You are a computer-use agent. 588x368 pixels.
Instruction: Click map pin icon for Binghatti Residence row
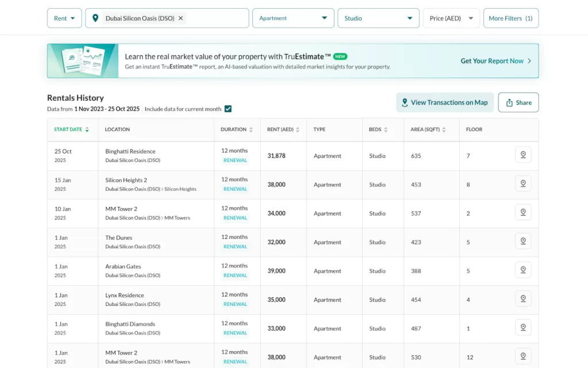pyautogui.click(x=523, y=155)
